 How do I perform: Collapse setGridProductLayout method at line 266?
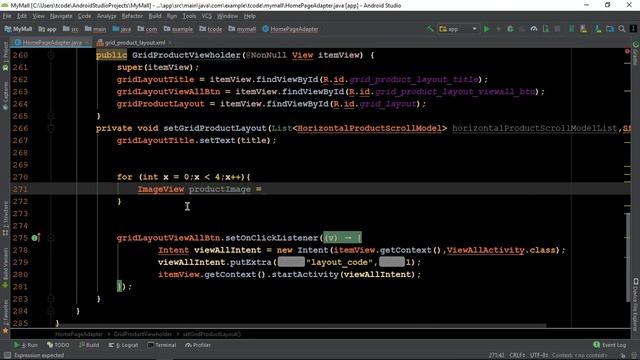[51, 128]
